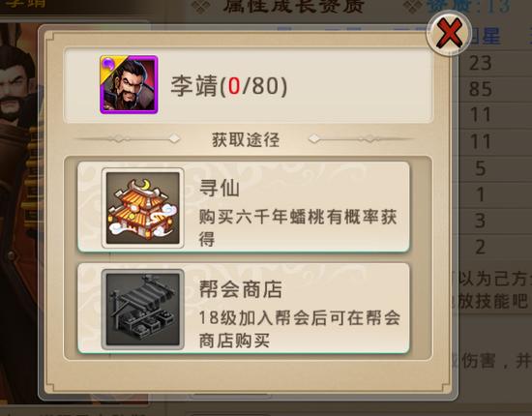Click the red 0 in fragment counter
Viewport: 532px width, 416px height.
pyautogui.click(x=234, y=85)
